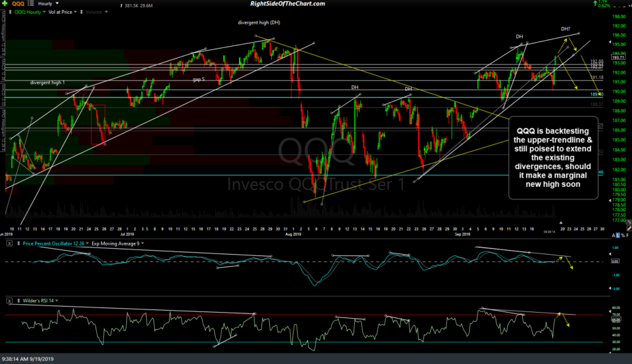Click the 193.71 current price label
This screenshot has width=632, height=364.
(618, 58)
